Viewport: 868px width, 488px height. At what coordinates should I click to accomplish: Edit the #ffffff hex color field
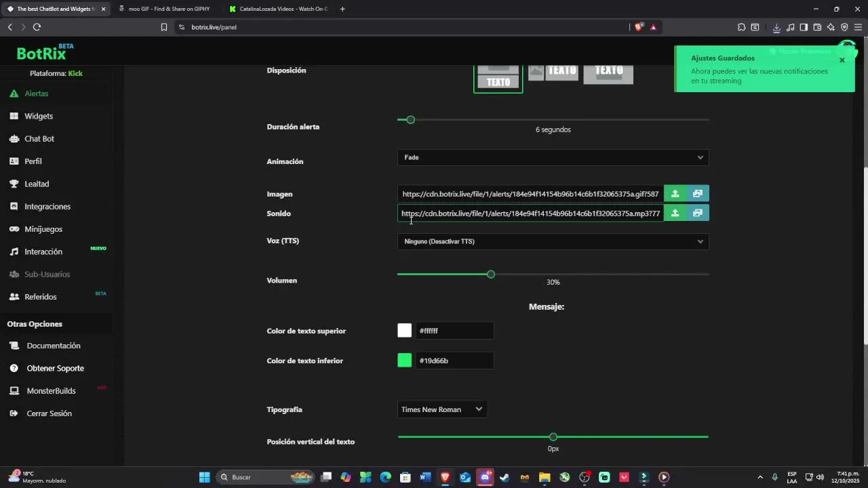(x=454, y=331)
